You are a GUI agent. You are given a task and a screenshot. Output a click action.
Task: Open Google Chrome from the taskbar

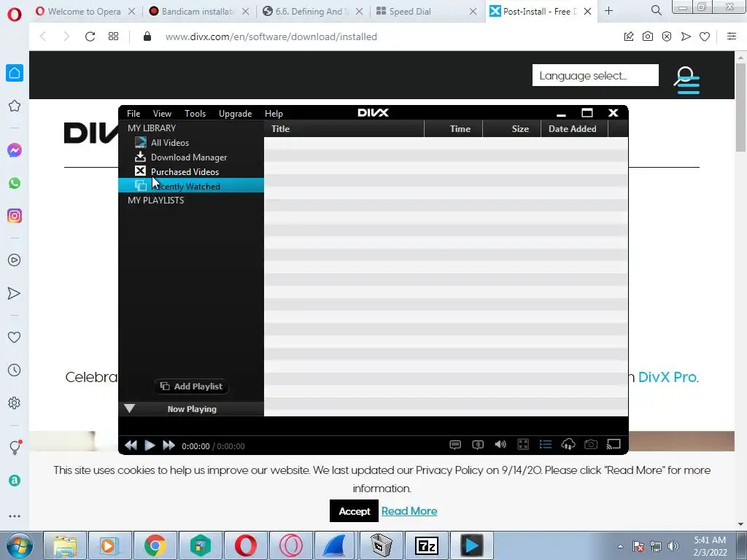coord(155,545)
